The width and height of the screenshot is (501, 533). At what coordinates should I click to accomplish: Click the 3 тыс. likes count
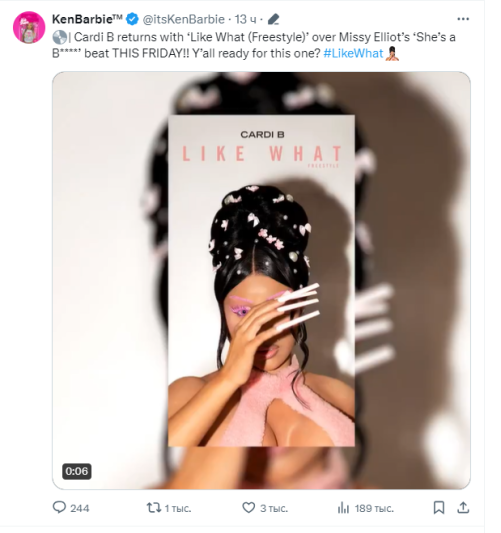(274, 508)
